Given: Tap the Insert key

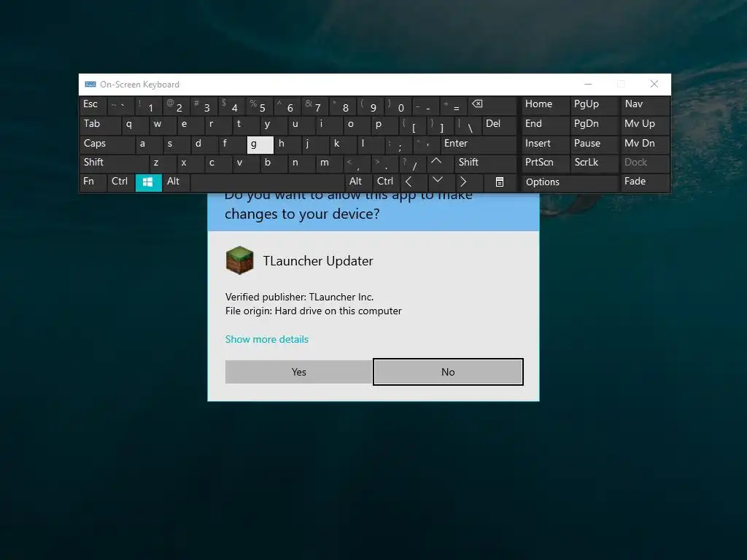Looking at the screenshot, I should coord(546,144).
